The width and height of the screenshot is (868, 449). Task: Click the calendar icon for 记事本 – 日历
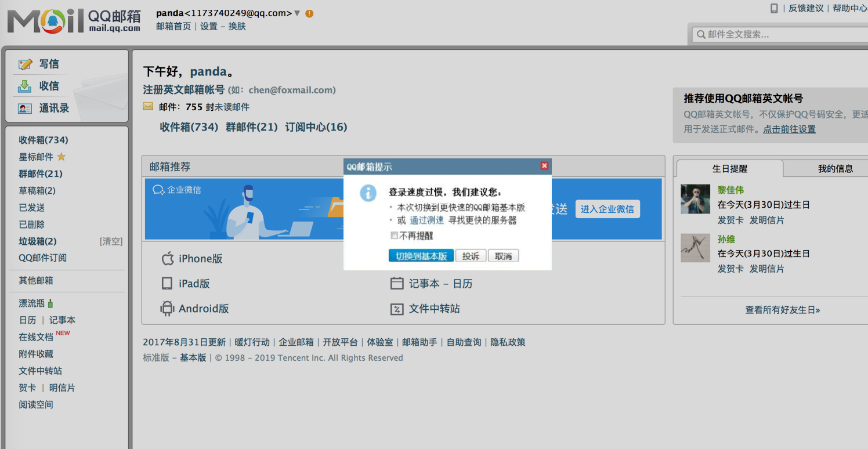tap(397, 283)
